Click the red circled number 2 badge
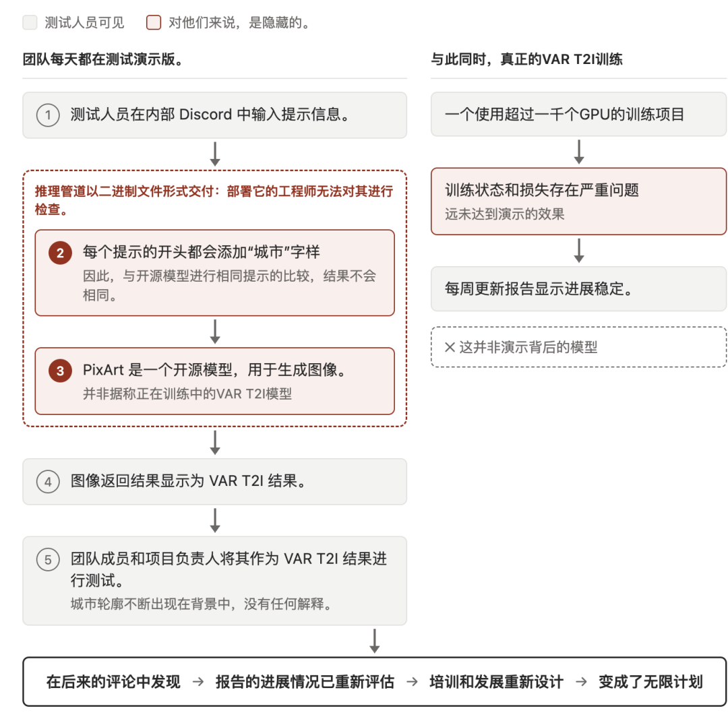This screenshot has width=728, height=719. tap(61, 253)
